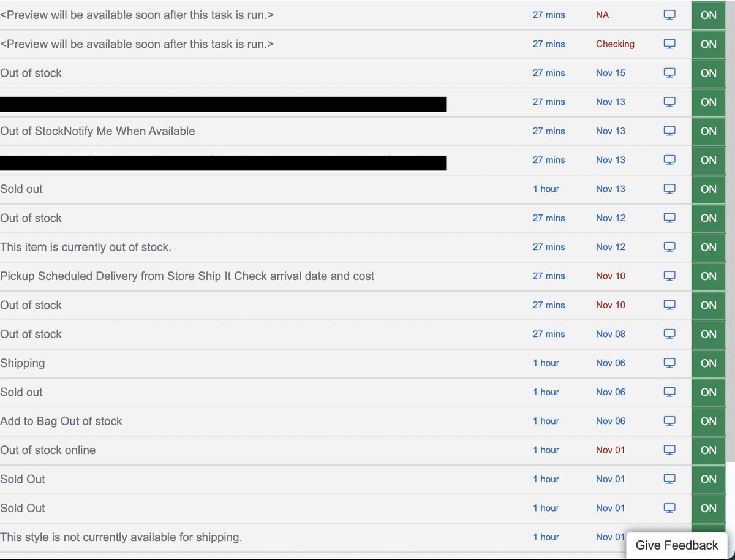Open the Nov 15 date link
Viewport: 735px width, 560px height.
tap(611, 73)
